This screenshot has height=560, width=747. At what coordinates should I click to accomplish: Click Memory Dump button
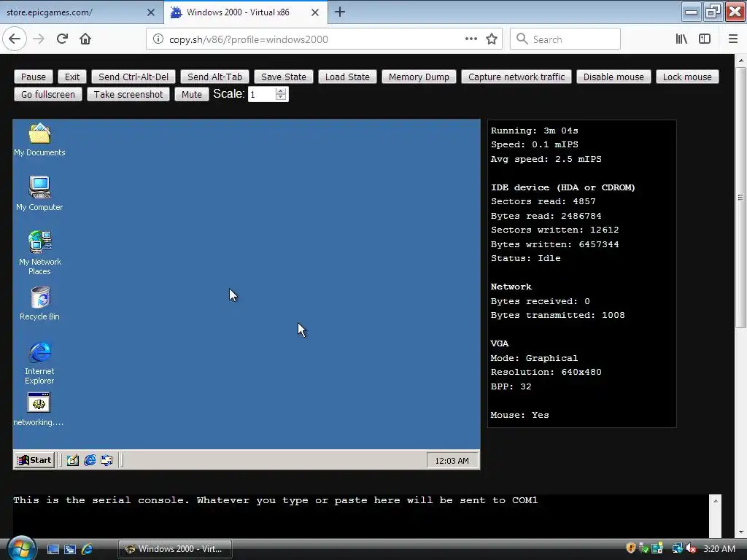tap(419, 77)
